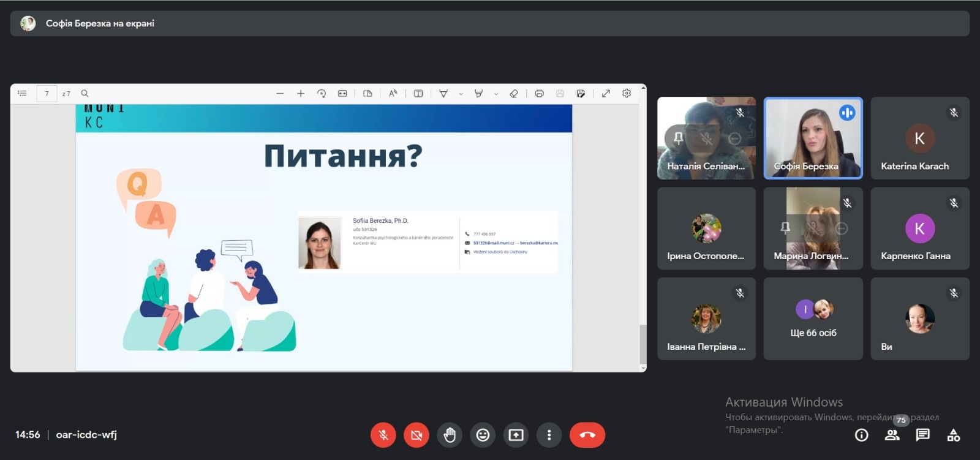The image size is (980, 460).
Task: Leave the call with the red hang-up button
Action: pos(587,435)
